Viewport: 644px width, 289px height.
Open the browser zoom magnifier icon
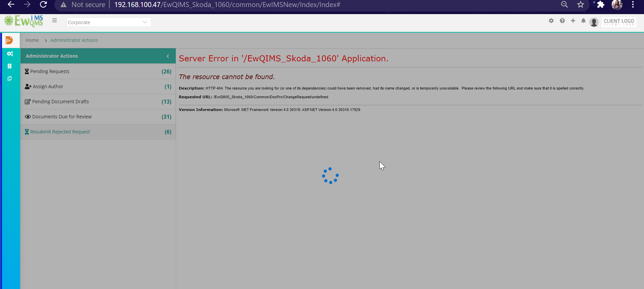[x=565, y=4]
